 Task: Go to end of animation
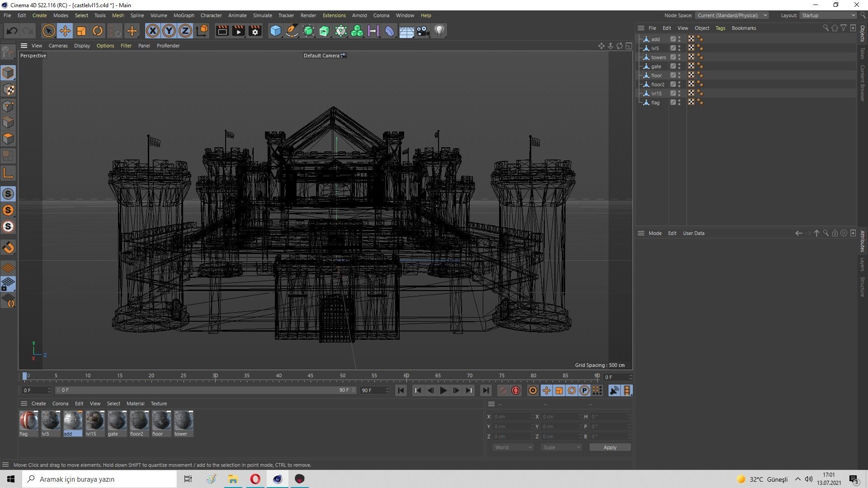click(x=486, y=390)
